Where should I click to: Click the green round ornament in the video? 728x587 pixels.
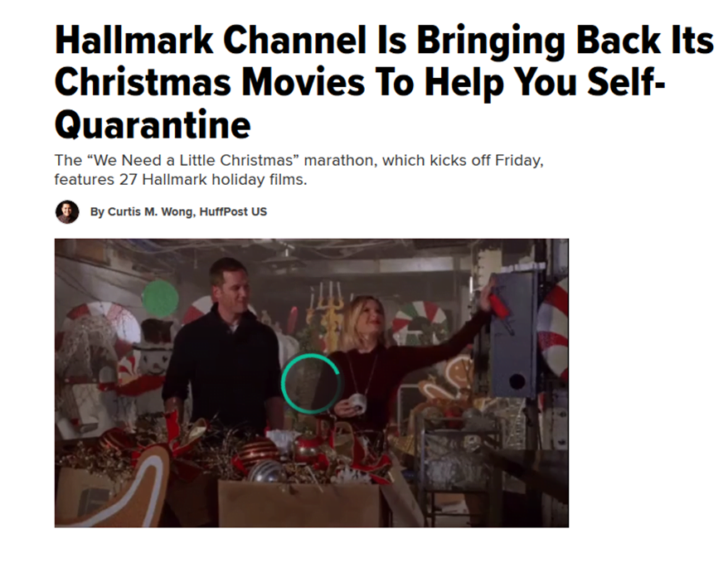[160, 299]
